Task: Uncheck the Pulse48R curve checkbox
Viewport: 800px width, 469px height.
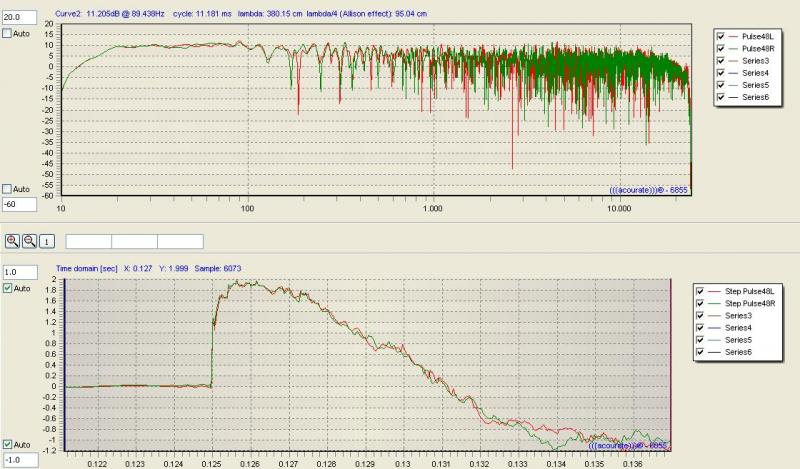Action: tap(720, 48)
